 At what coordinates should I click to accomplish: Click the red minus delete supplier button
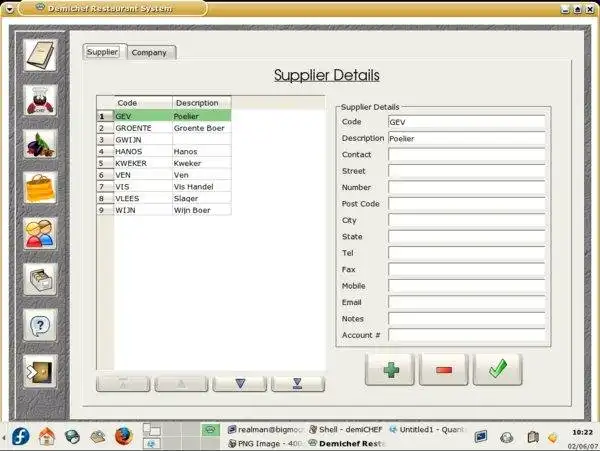coord(444,370)
